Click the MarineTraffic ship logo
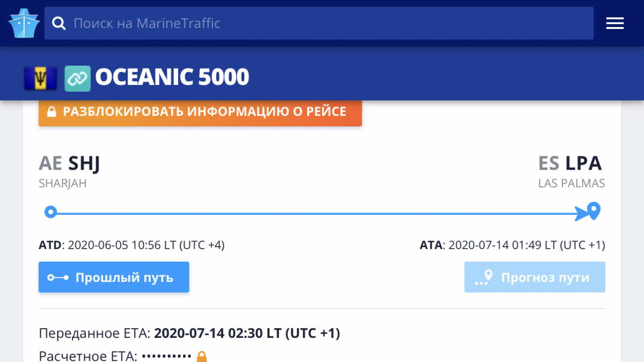Viewport: 644px width, 362px height. [24, 23]
